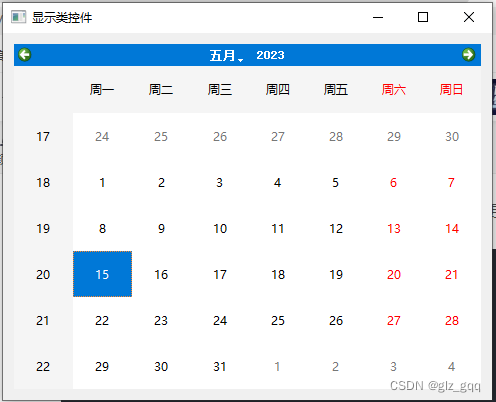
Task: Select grayed June 1 date
Action: click(277, 366)
